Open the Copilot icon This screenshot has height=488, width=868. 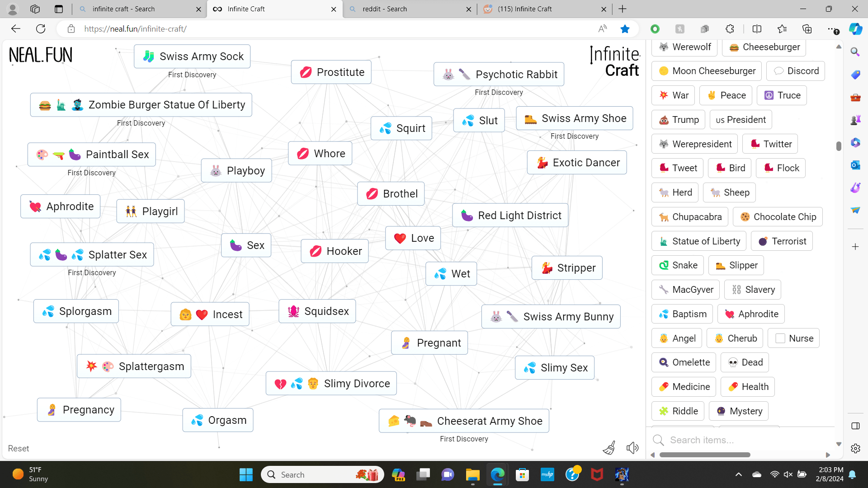(855, 29)
